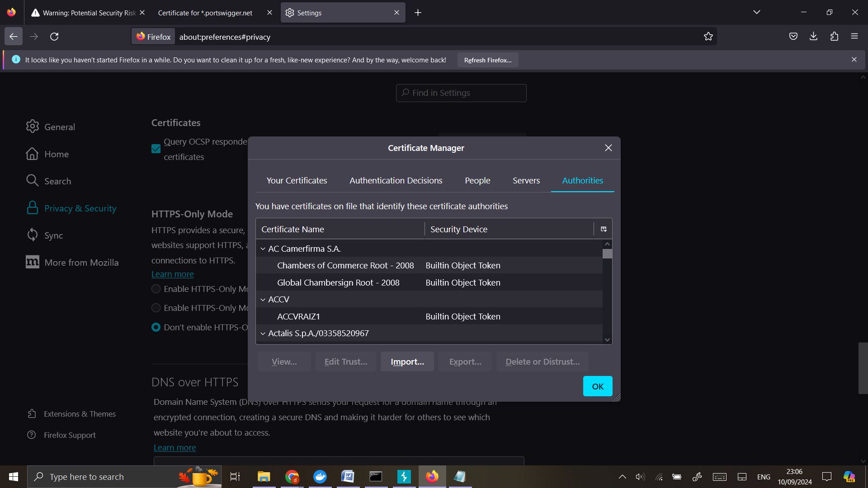The image size is (868, 488).
Task: Reload the current page
Action: [54, 37]
